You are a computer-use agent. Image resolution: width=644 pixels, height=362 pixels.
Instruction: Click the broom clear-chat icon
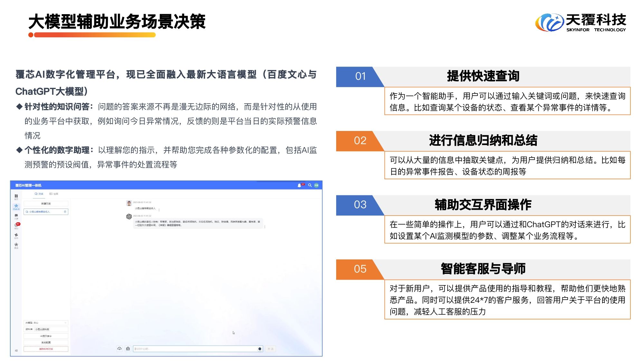click(x=128, y=348)
